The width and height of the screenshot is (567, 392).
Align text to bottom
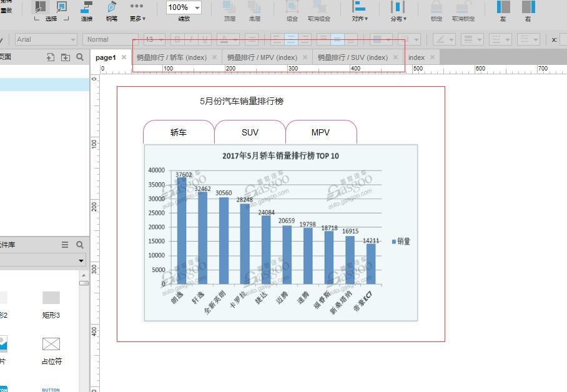pos(351,39)
